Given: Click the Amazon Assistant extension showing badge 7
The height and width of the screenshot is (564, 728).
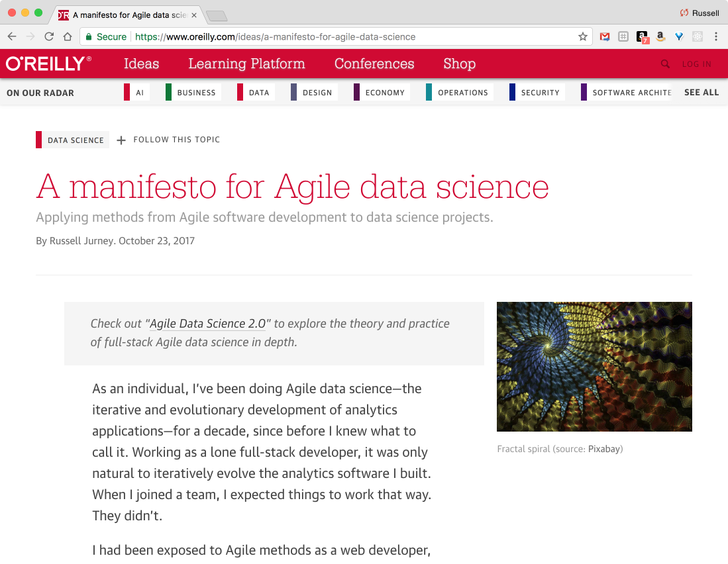Looking at the screenshot, I should [x=642, y=36].
